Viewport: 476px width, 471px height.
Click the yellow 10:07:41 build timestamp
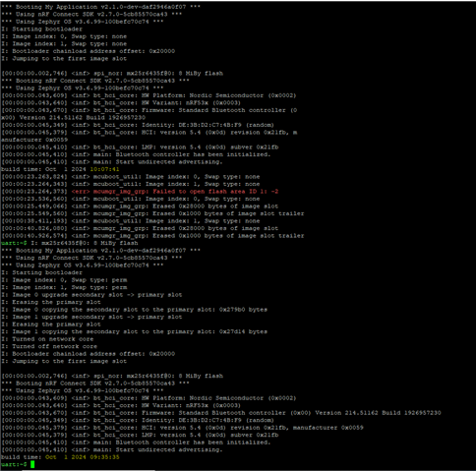pos(104,169)
